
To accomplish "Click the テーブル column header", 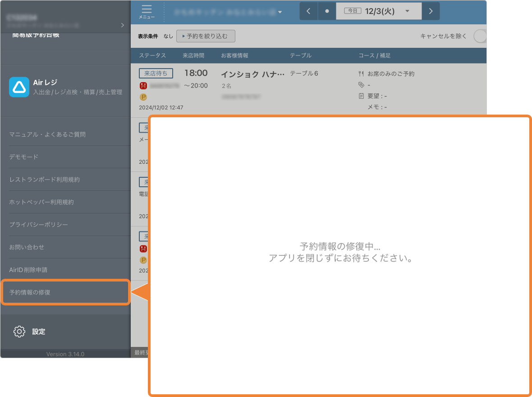I will [301, 55].
